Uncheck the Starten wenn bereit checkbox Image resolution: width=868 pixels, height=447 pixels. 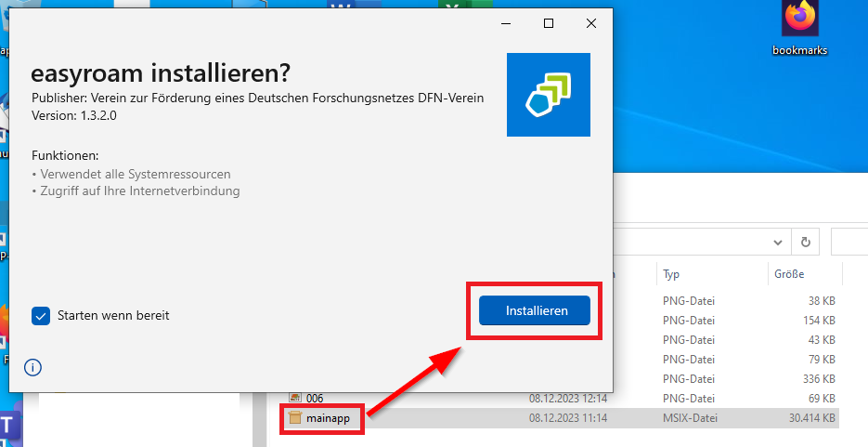[41, 316]
